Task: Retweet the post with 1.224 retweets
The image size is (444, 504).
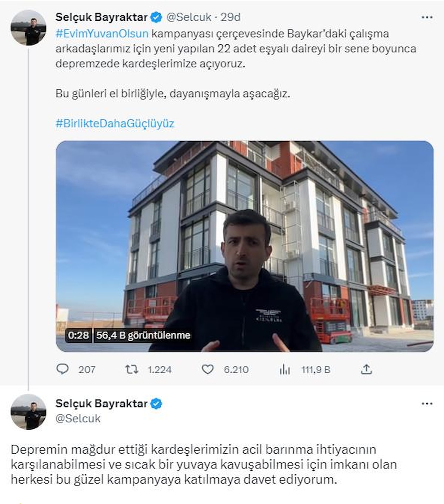Action: coord(132,369)
